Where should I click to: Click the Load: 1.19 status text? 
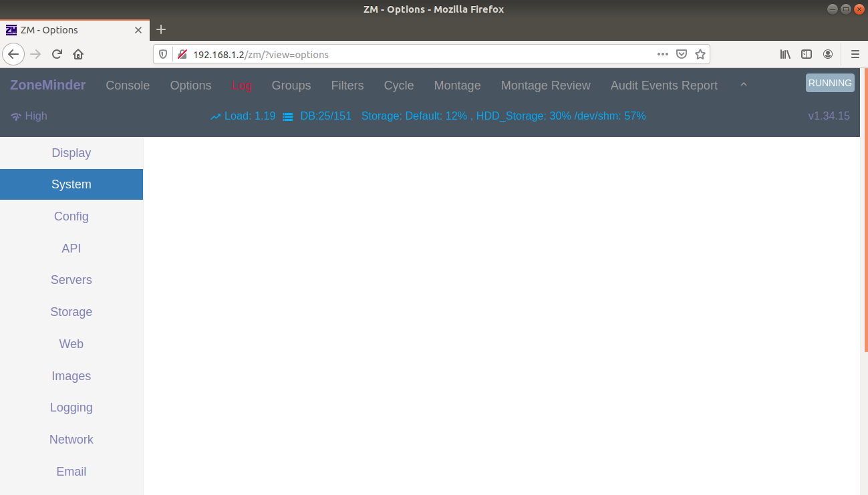(x=250, y=116)
